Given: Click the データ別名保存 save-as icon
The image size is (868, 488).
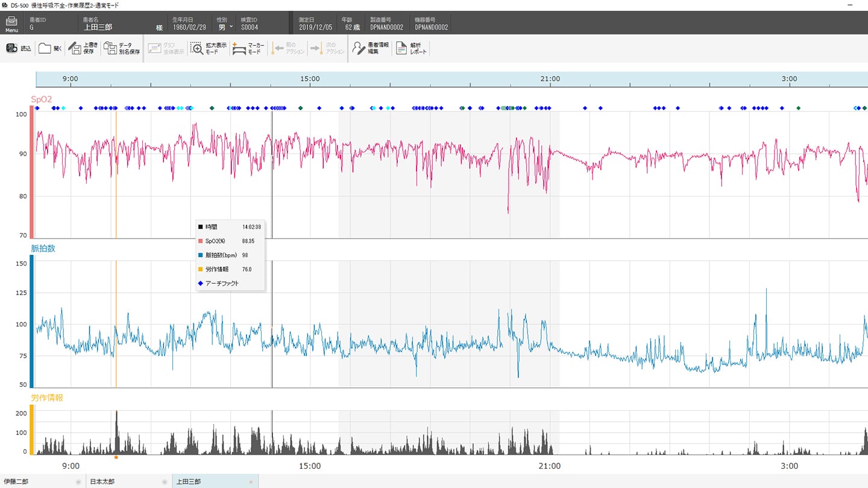Looking at the screenshot, I should pyautogui.click(x=109, y=48).
